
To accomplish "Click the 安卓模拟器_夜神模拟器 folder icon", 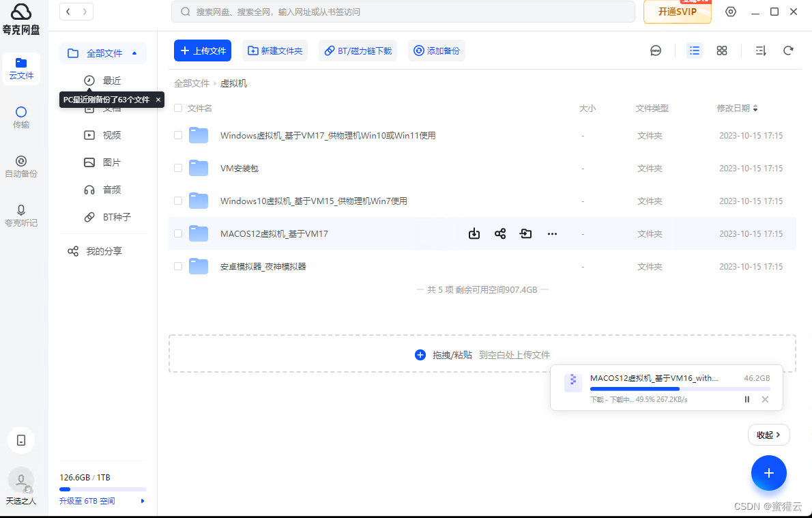I will [x=199, y=266].
